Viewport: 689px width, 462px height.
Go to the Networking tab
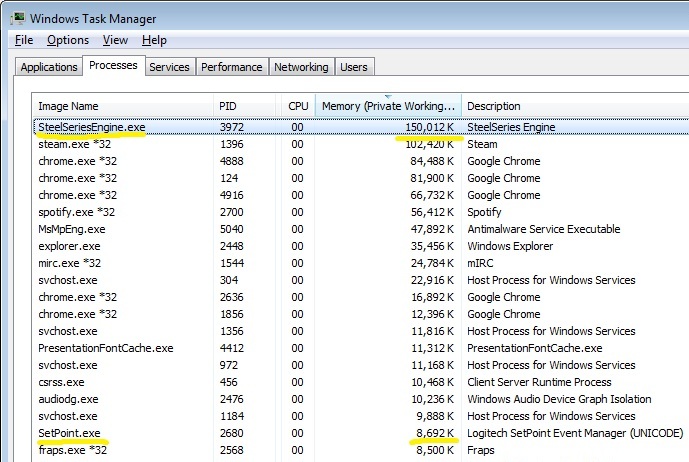[x=301, y=67]
